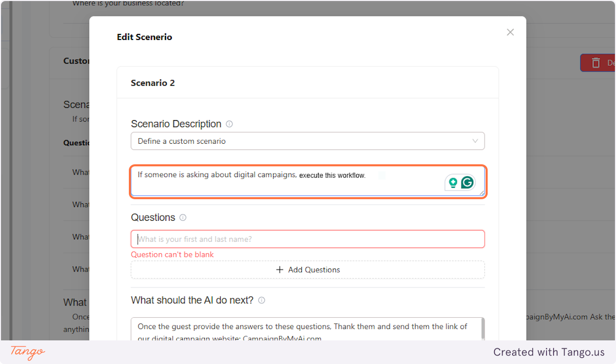Viewport: 616px width, 364px height.
Task: Open the 'Define a custom scenario' dropdown
Action: [x=307, y=141]
